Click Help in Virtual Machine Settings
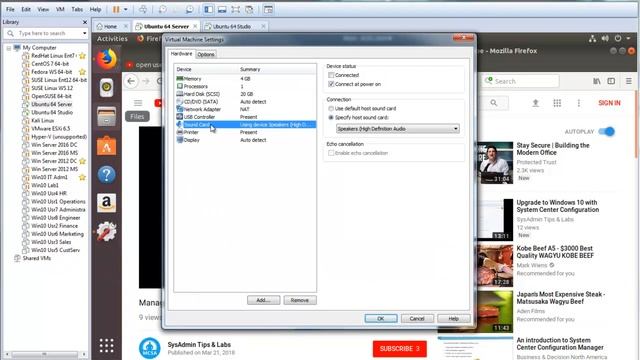Image resolution: width=640 pixels, height=360 pixels. [x=453, y=318]
